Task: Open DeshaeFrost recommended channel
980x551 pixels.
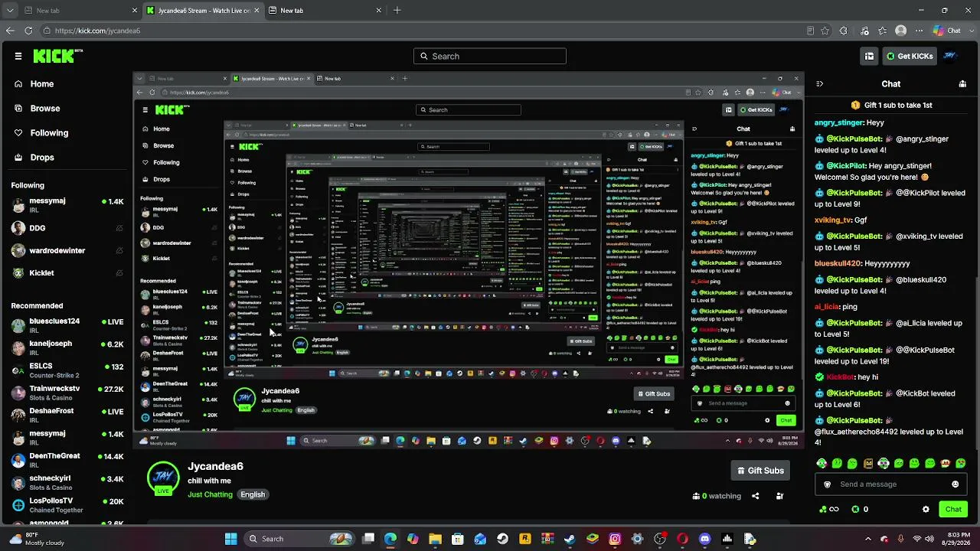Action: tap(67, 415)
